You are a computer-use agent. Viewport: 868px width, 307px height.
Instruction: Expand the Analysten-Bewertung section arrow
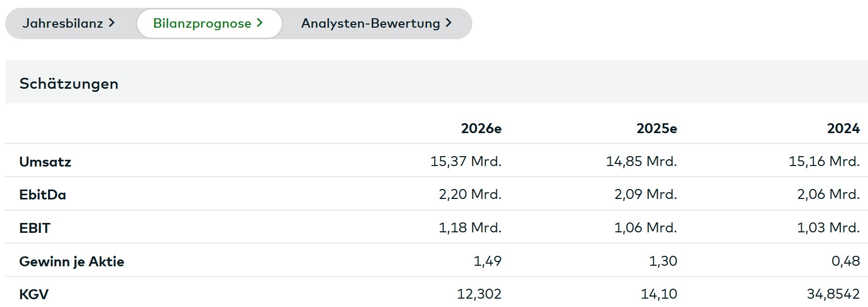point(447,23)
